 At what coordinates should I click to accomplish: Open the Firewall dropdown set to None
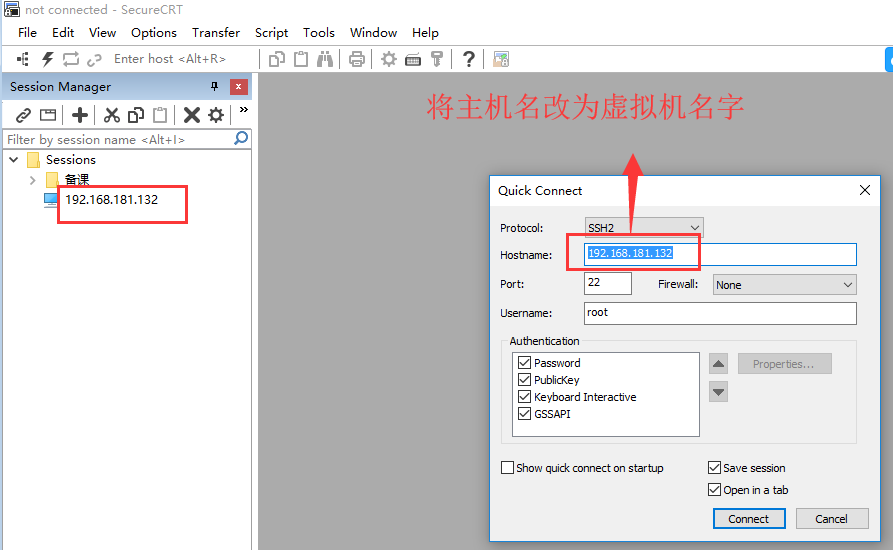(784, 285)
